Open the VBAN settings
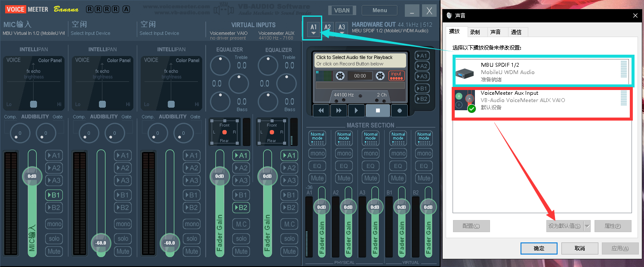Image resolution: width=644 pixels, height=267 pixels. pos(342,11)
